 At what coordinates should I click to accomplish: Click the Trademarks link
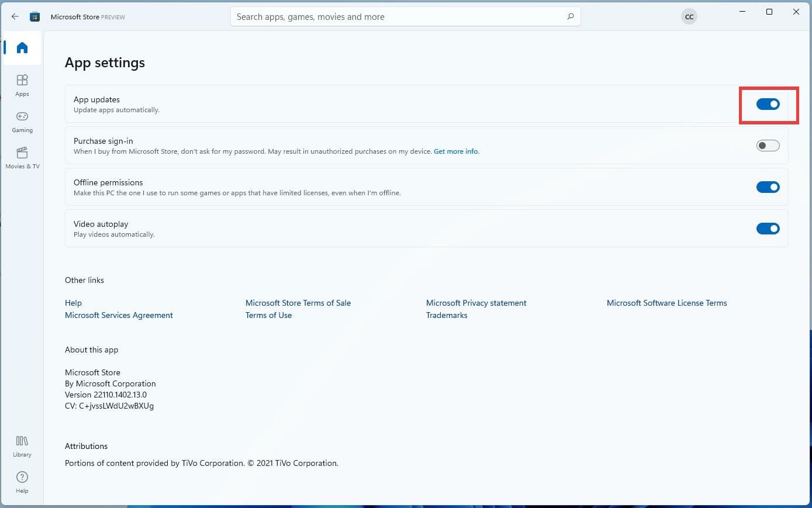[x=447, y=315]
